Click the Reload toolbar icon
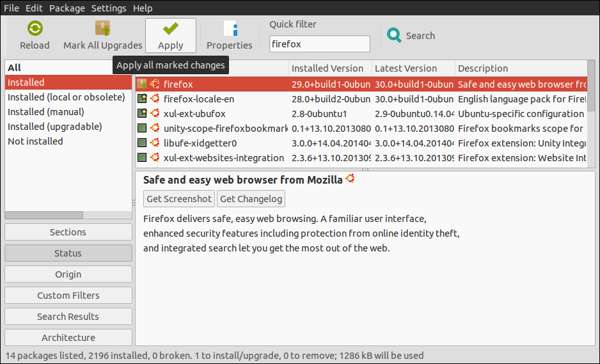The image size is (600, 364). pos(35,28)
